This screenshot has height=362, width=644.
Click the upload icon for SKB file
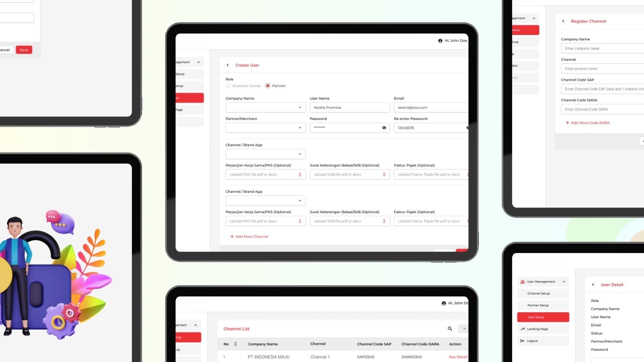(x=384, y=174)
